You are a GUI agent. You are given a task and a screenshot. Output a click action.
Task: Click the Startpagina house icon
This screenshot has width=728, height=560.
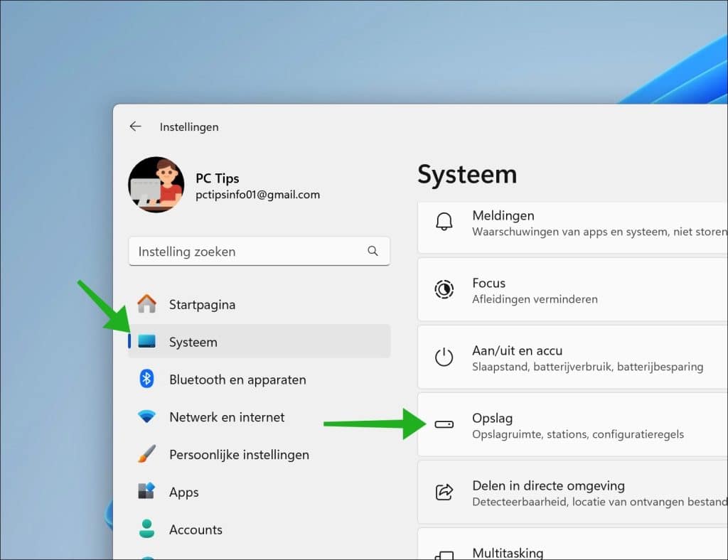coord(146,304)
